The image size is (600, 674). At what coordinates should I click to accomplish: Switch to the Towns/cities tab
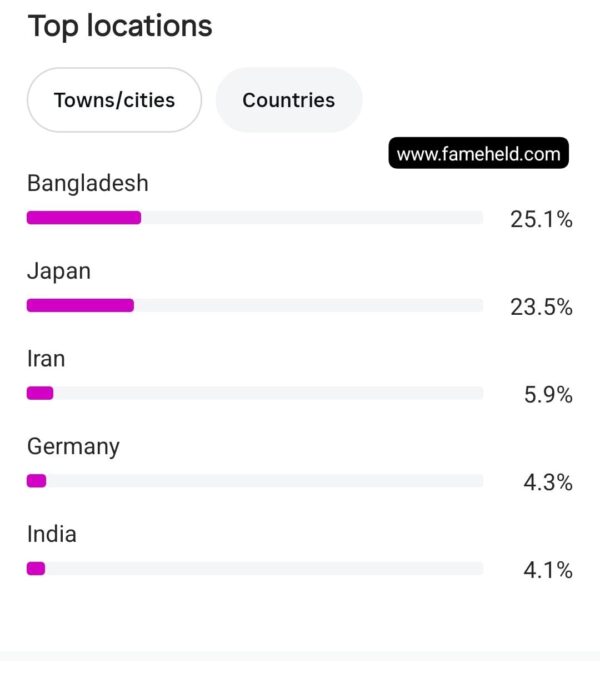click(114, 100)
